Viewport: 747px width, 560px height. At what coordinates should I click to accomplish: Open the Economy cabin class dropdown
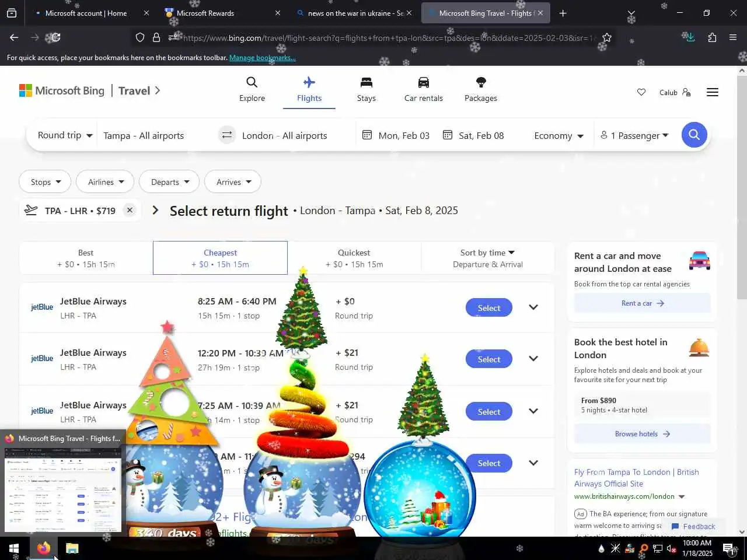(558, 135)
